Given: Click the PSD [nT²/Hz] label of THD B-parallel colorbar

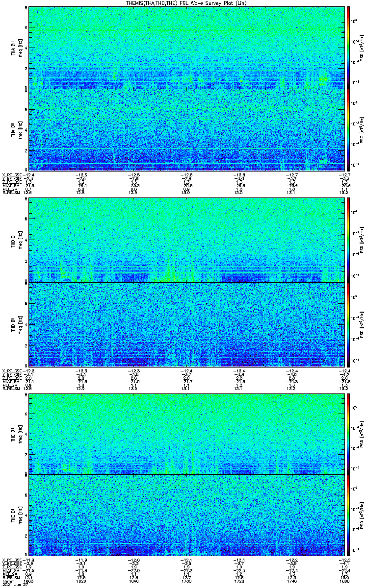Looking at the screenshot, I should click(362, 323).
